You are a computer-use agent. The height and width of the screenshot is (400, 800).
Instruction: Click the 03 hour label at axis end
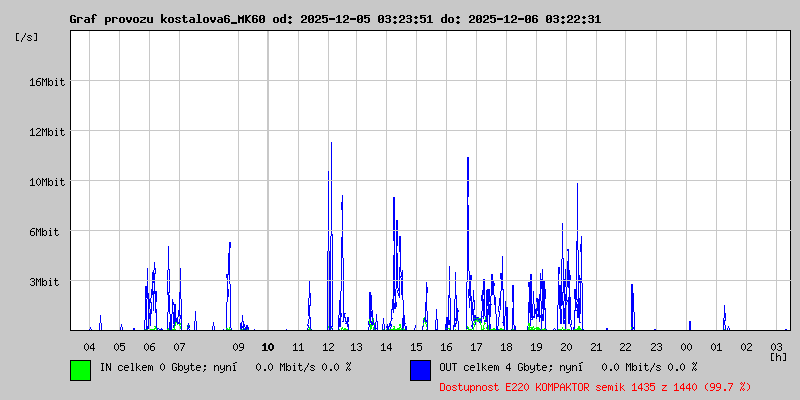point(776,346)
